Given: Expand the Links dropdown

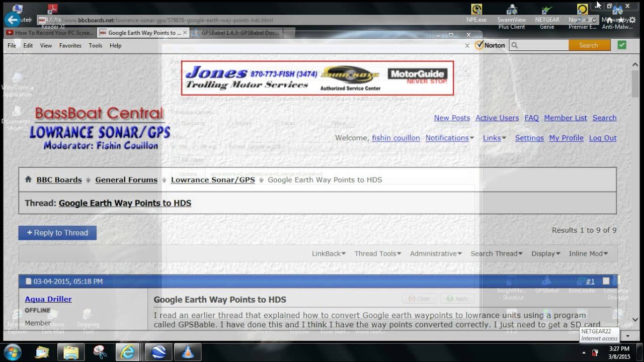Looking at the screenshot, I should coord(495,138).
